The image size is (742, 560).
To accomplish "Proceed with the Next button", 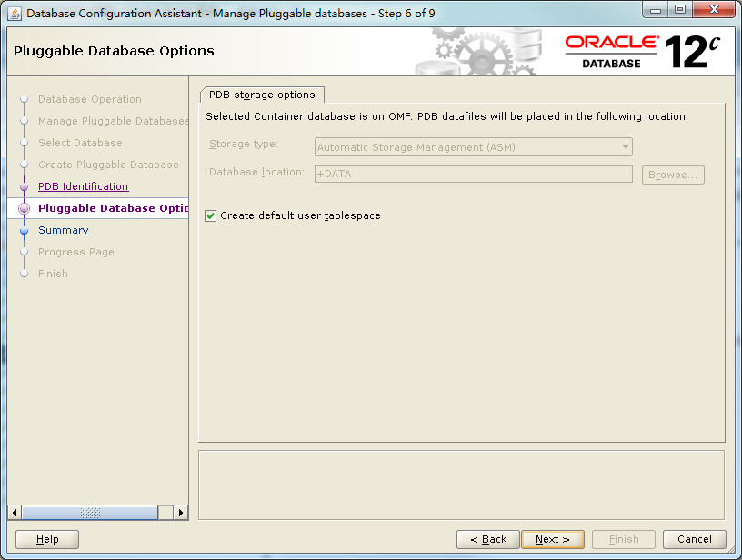I will point(552,539).
